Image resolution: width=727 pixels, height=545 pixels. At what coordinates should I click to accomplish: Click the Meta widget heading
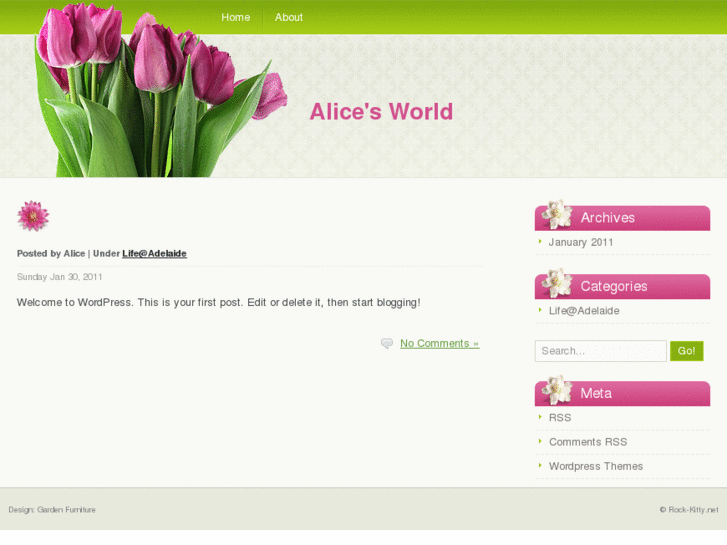click(622, 394)
